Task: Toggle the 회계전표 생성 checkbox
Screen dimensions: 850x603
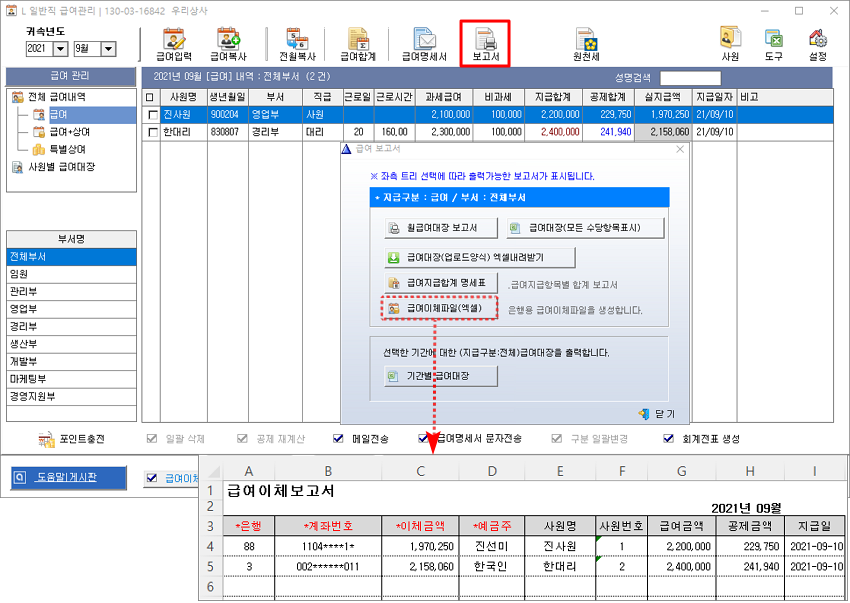Action: [x=668, y=439]
